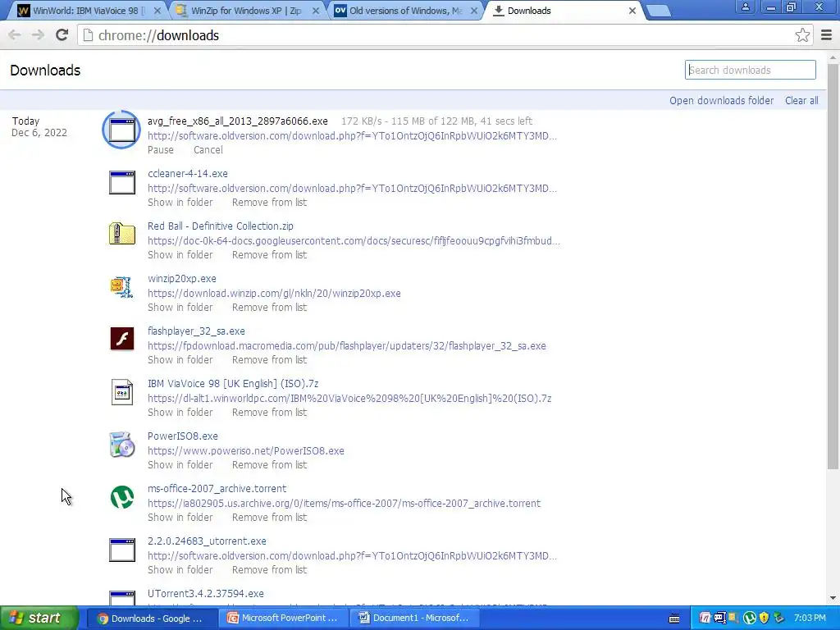Click the scrollbar down arrow
Image resolution: width=840 pixels, height=630 pixels.
(833, 597)
